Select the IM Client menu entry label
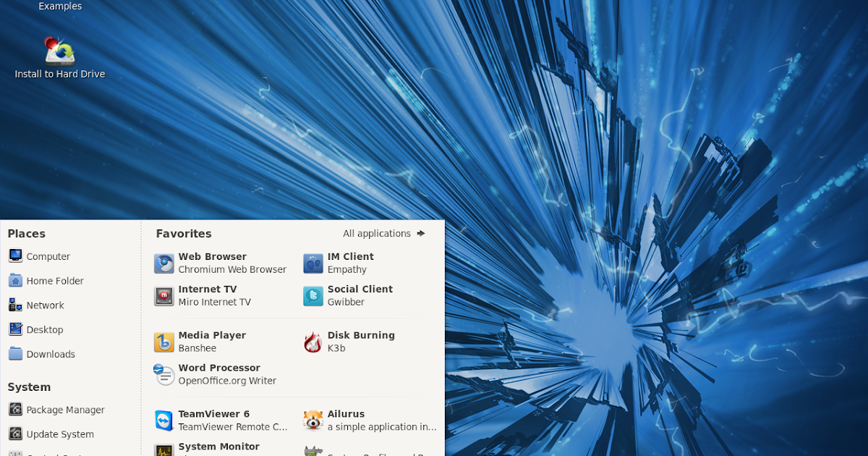 point(351,256)
